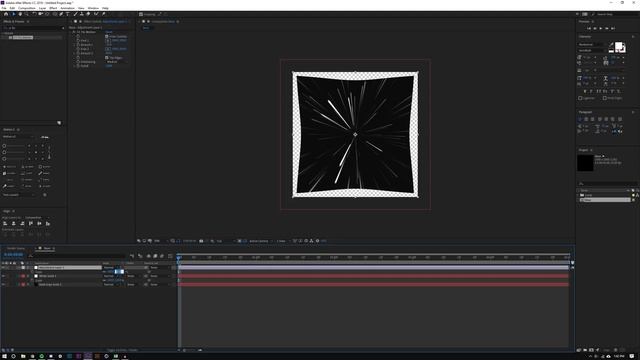Screen dimensions: 640x360
Task: Toggle Ligatures checkbox in Character panel
Action: pyautogui.click(x=580, y=98)
